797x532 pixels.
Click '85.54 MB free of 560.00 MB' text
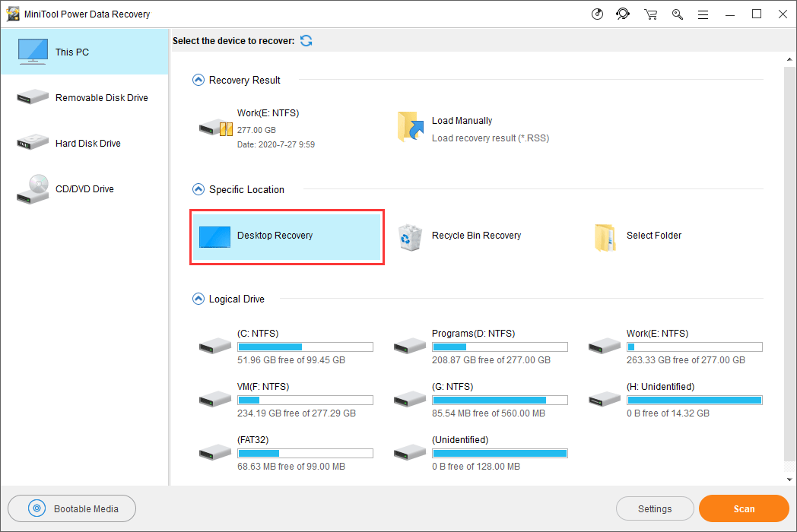coord(488,413)
